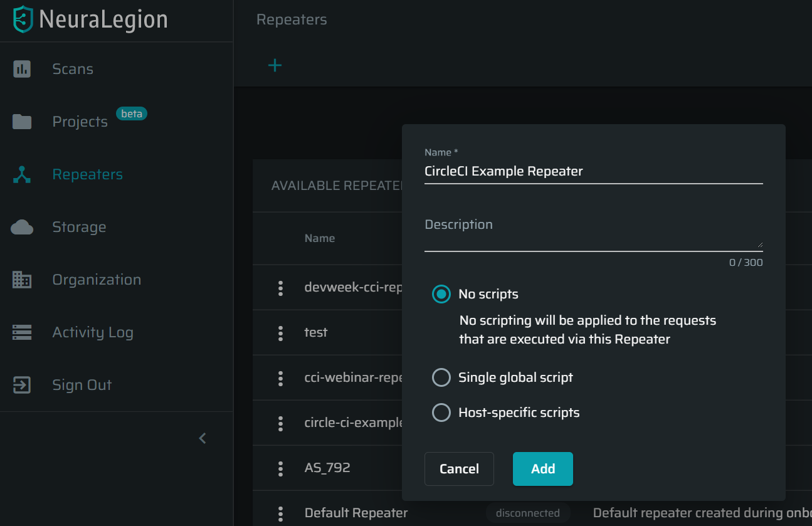The height and width of the screenshot is (526, 812).
Task: Click the Activity Log list icon
Action: click(22, 332)
